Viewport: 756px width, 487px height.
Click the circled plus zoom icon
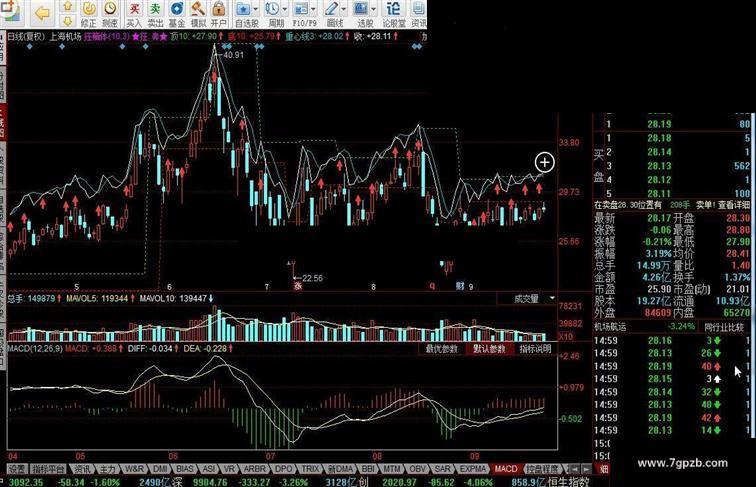pos(545,162)
